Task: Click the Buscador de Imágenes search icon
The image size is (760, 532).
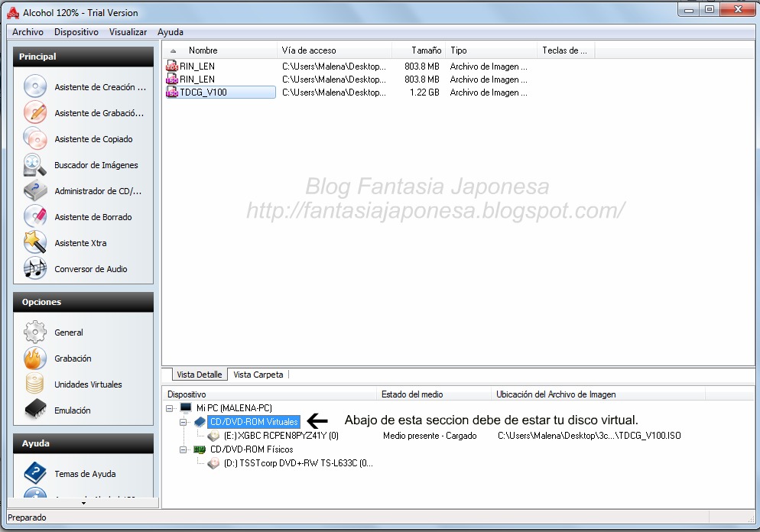Action: click(35, 165)
